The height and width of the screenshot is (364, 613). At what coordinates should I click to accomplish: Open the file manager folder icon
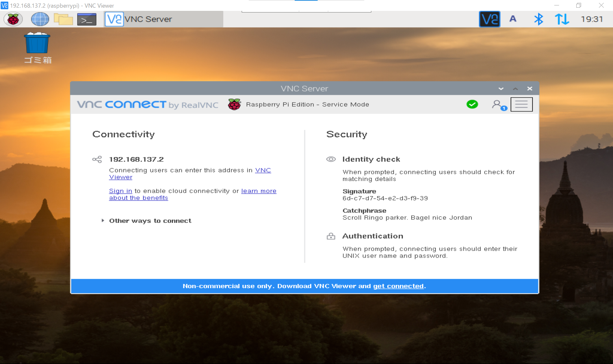coord(63,19)
